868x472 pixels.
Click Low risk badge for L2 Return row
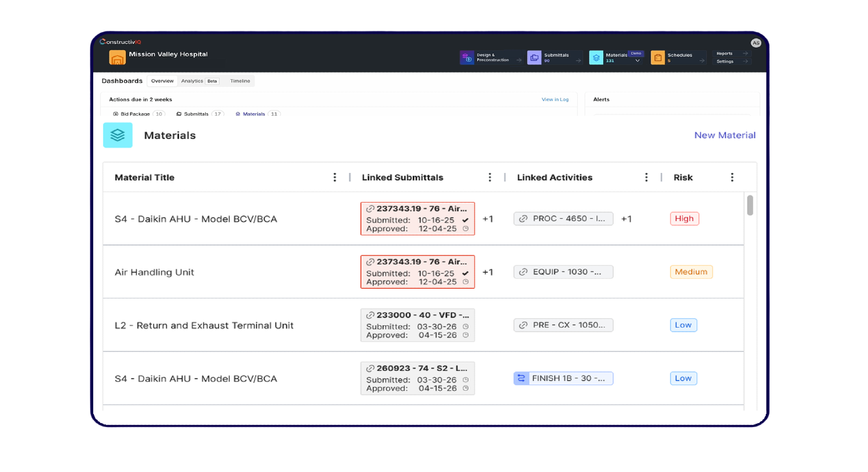click(x=683, y=325)
